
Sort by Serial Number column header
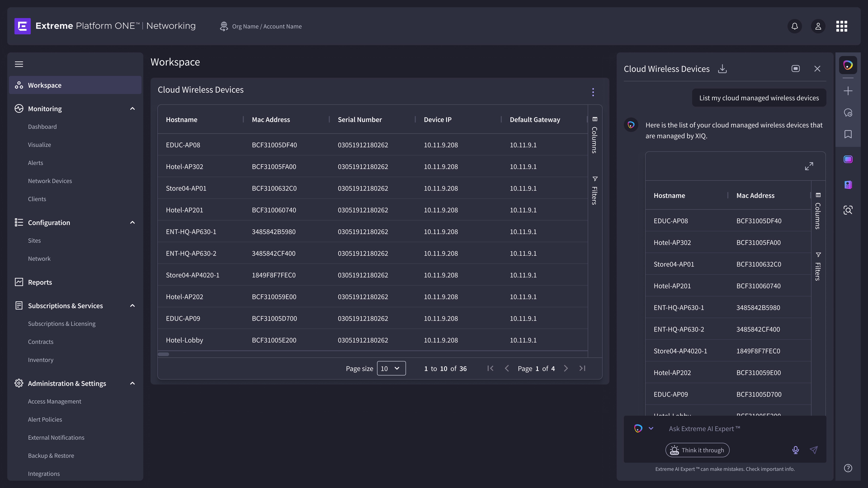pos(360,120)
